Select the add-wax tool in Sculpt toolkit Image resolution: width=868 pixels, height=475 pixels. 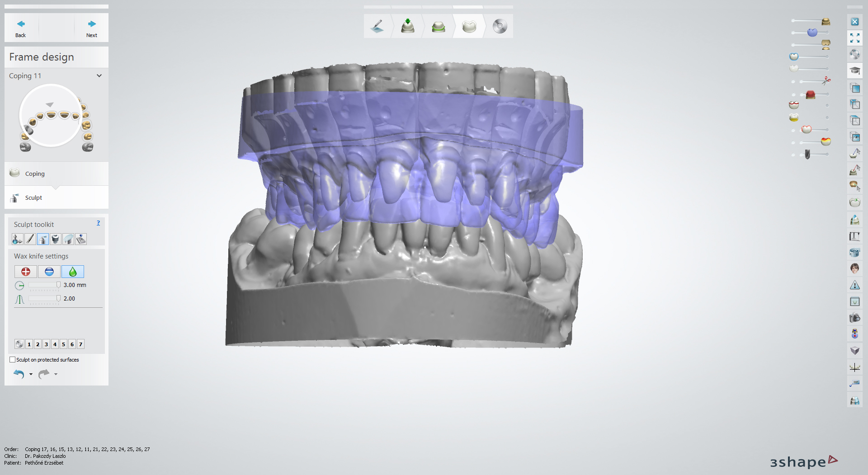26,272
